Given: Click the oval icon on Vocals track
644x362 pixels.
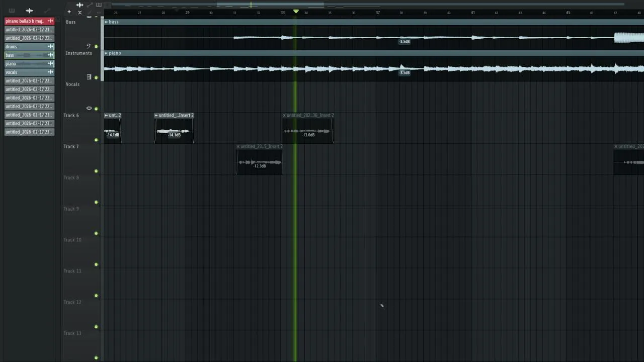Looking at the screenshot, I should pos(89,108).
